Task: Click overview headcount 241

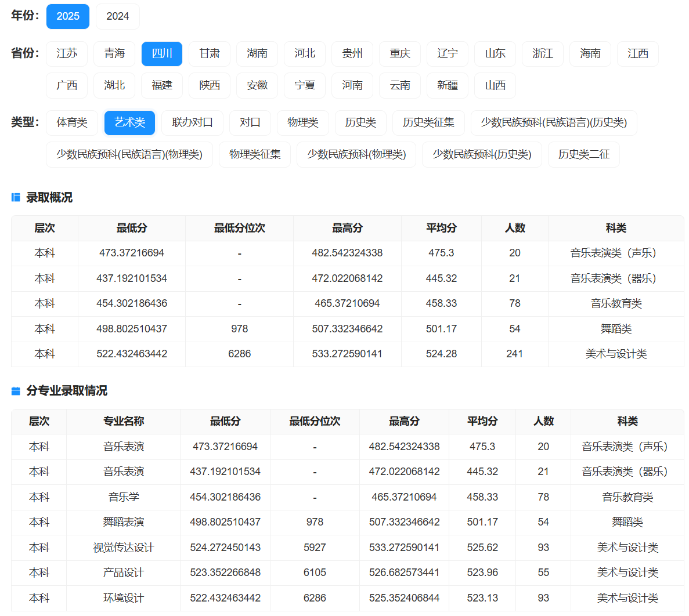Action: 514,354
